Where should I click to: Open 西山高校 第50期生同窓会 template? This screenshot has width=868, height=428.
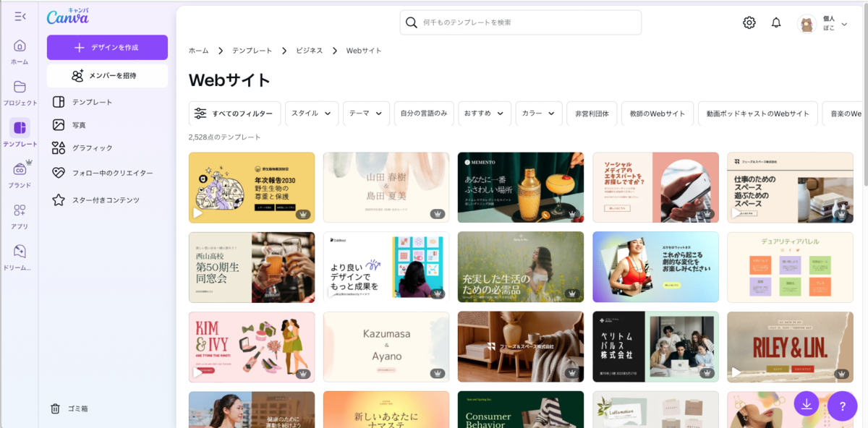pos(252,267)
